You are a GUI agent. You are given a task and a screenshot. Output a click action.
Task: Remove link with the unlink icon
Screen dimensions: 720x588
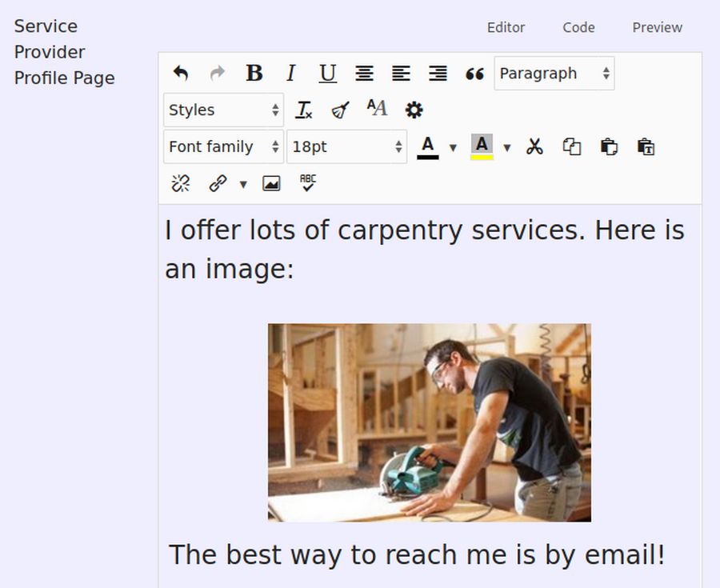181,183
